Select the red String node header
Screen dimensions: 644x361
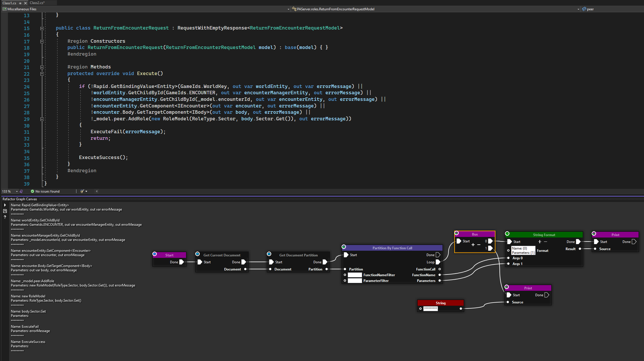(440, 303)
